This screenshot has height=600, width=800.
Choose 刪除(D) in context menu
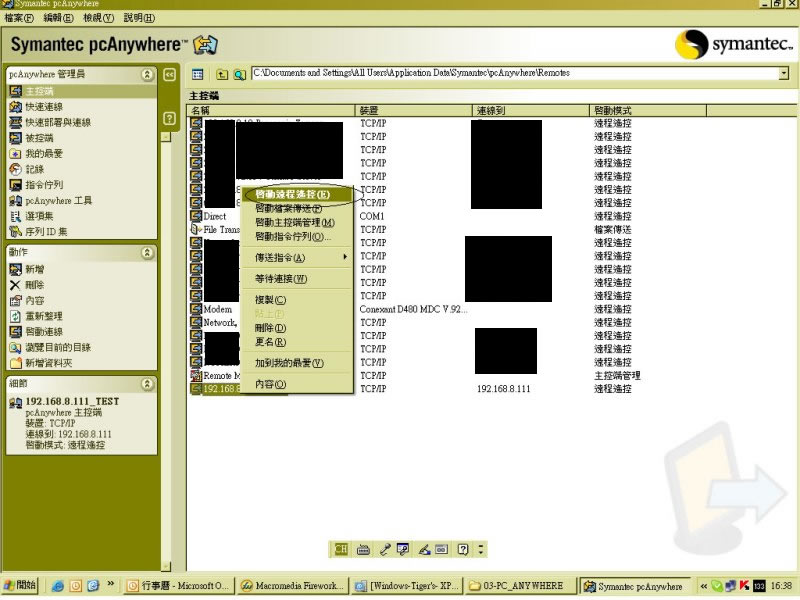pos(296,328)
